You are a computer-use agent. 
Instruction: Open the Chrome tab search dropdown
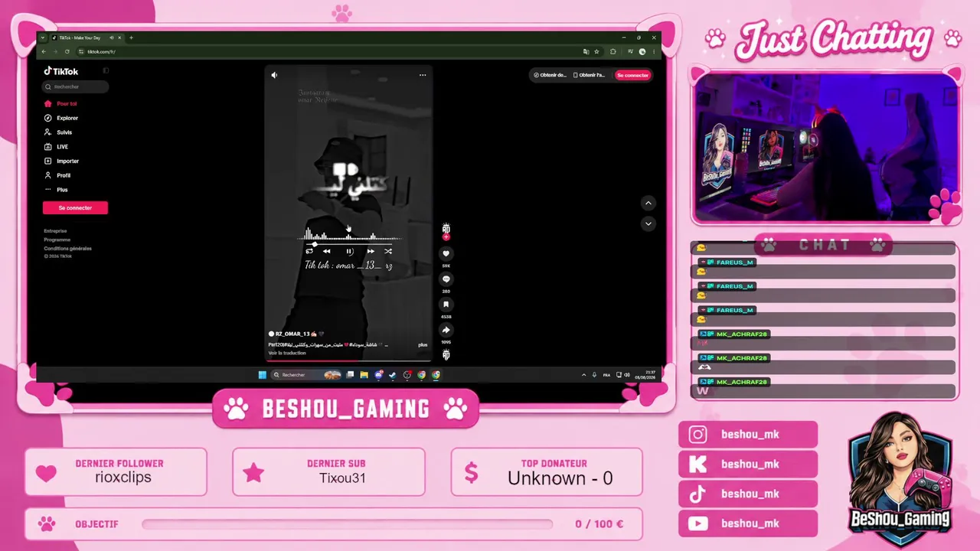point(43,37)
